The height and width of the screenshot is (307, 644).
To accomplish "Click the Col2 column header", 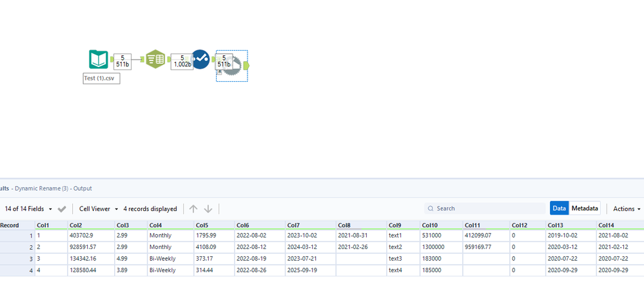I will [x=91, y=225].
